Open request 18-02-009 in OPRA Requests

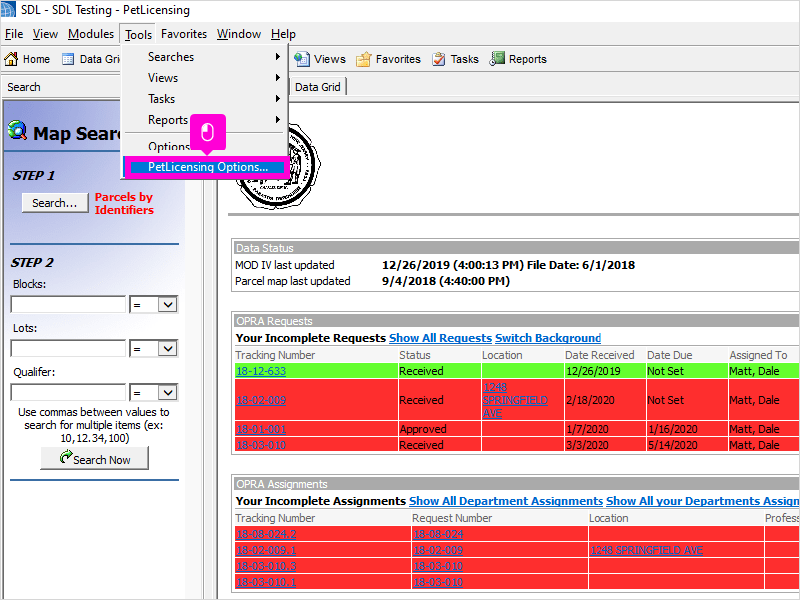point(261,400)
